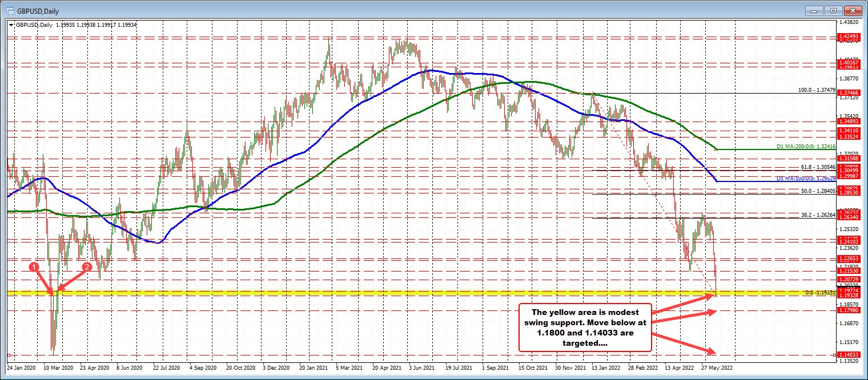Click the Fibonacci 38.2 - 1.26264 label

tap(819, 215)
